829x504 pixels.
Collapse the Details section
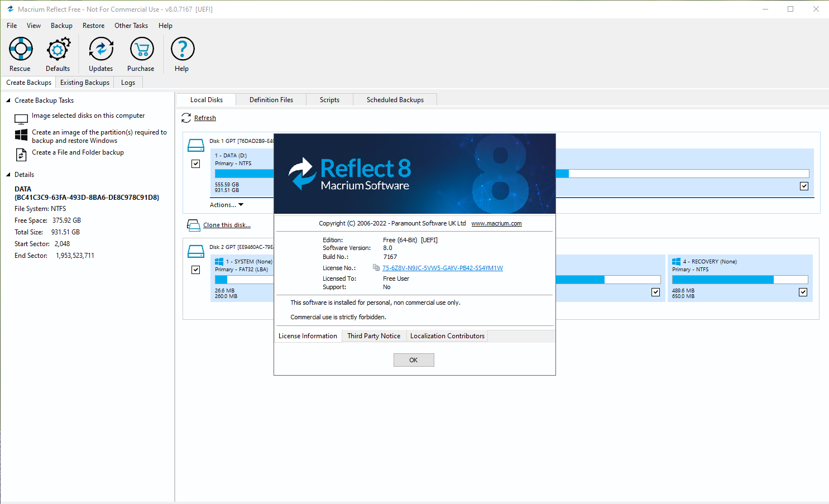[8, 175]
